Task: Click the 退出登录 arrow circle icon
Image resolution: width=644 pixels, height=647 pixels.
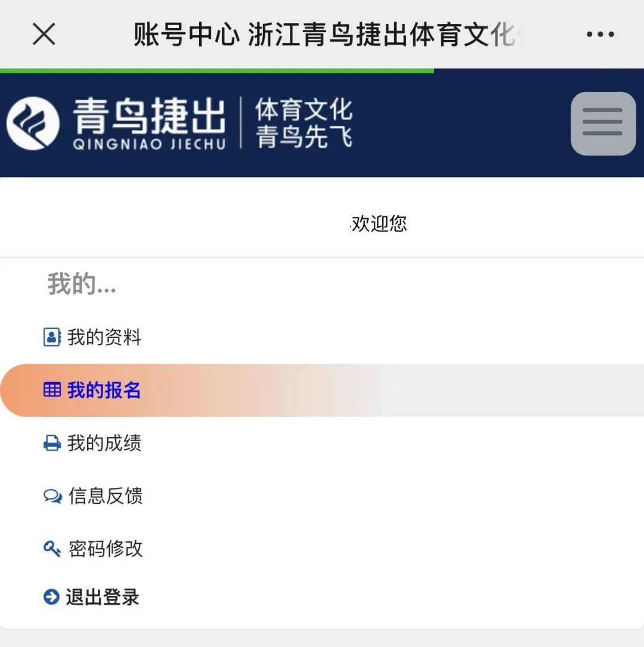Action: [51, 597]
